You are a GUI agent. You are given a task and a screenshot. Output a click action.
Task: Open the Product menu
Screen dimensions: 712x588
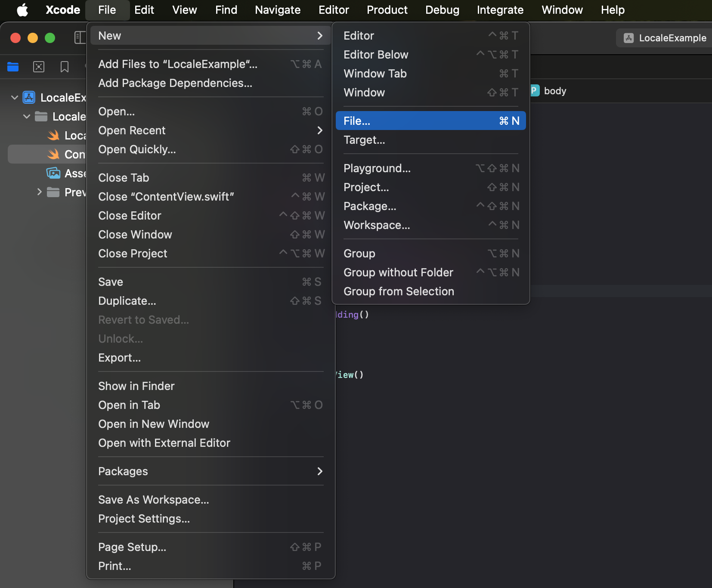[387, 9]
